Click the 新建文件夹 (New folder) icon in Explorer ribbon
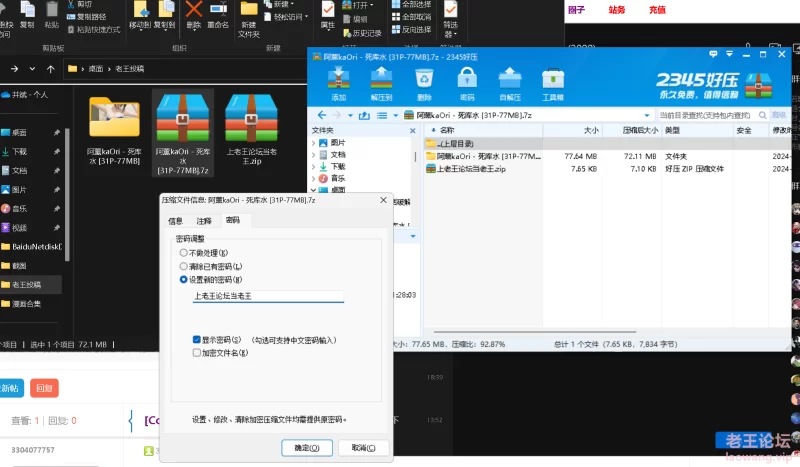This screenshot has height=467, width=800. coord(249,20)
